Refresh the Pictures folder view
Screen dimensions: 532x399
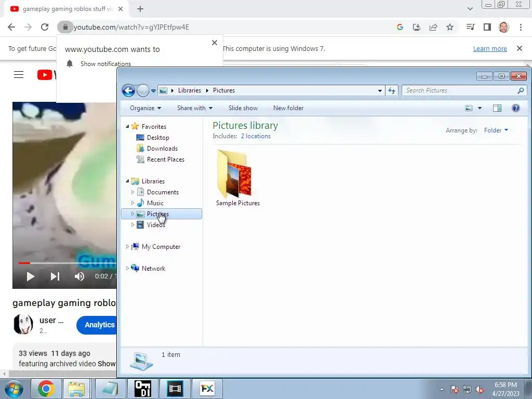392,90
